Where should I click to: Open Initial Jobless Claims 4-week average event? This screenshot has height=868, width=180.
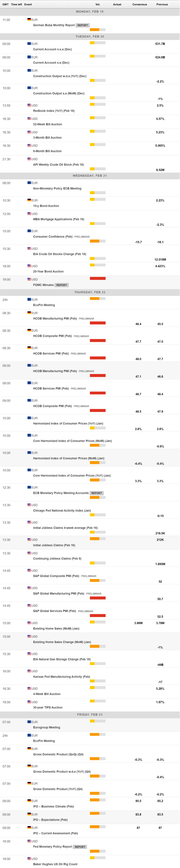click(65, 528)
